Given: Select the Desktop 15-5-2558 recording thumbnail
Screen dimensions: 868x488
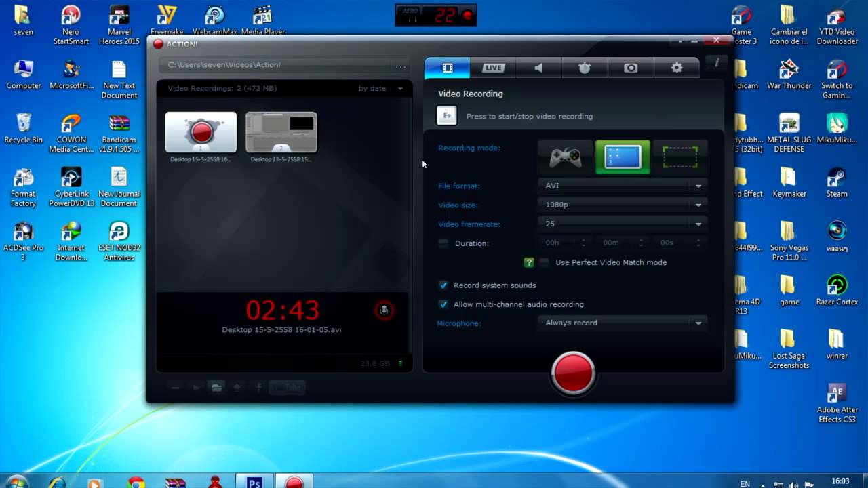Looking at the screenshot, I should (201, 132).
